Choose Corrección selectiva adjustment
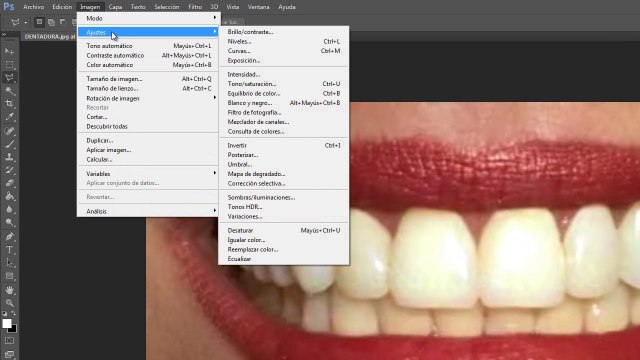640x360 pixels. (284, 183)
